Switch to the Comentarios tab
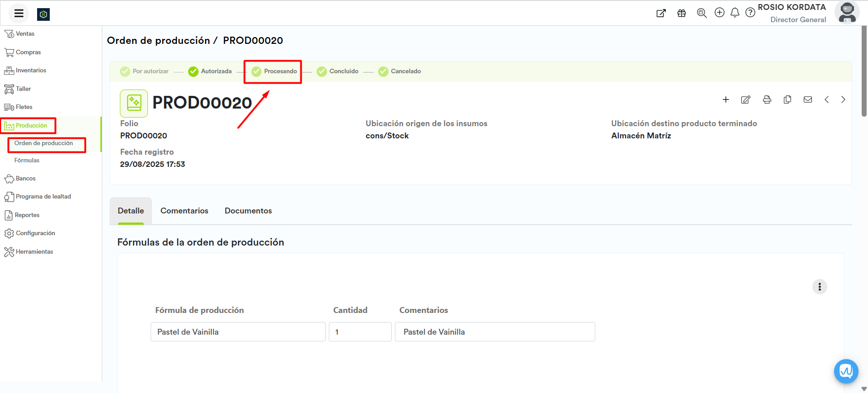The image size is (868, 393). [184, 211]
